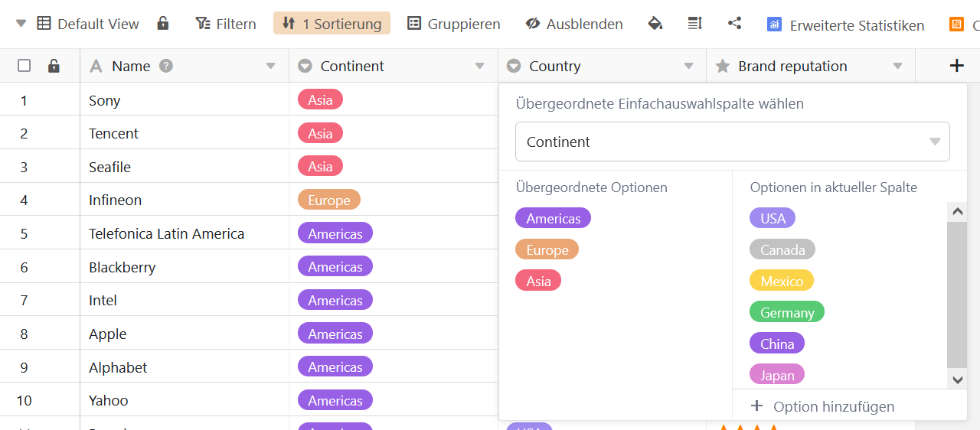Open the Country column dropdown arrow
This screenshot has width=980, height=430.
point(688,66)
